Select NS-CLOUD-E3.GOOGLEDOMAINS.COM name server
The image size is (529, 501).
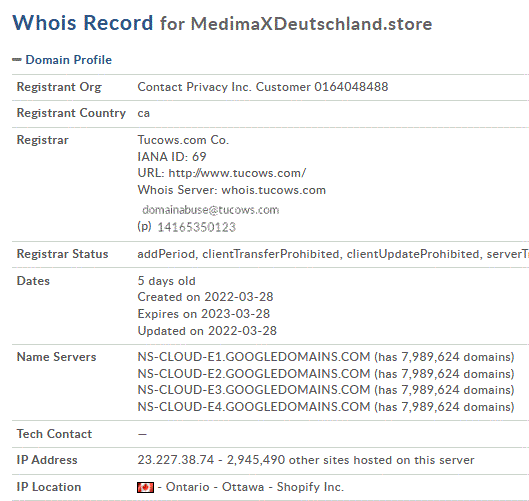click(x=254, y=390)
